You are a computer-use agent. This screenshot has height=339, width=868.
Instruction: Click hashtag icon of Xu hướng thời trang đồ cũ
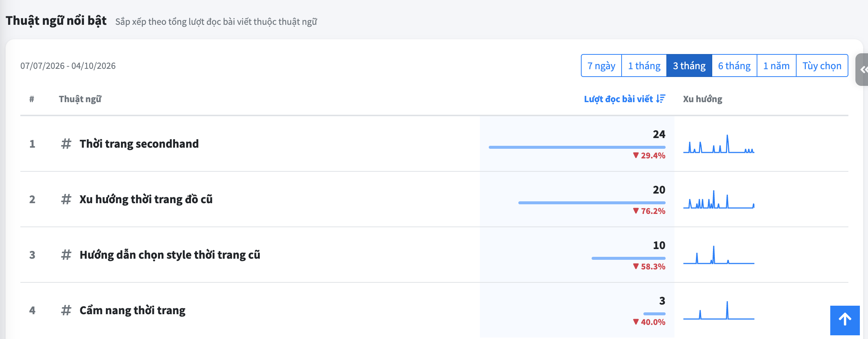[x=66, y=199]
